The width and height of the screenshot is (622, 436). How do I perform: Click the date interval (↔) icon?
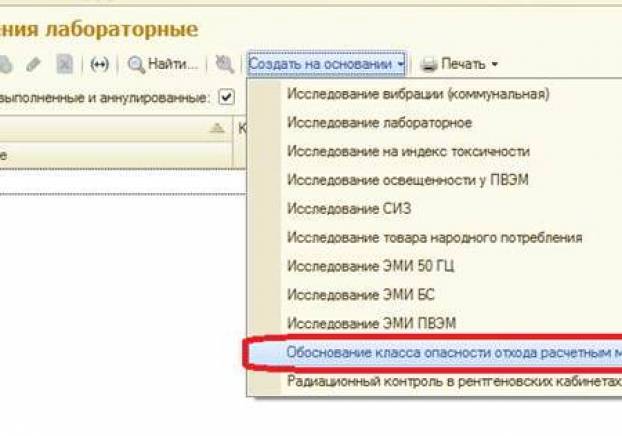(x=99, y=65)
